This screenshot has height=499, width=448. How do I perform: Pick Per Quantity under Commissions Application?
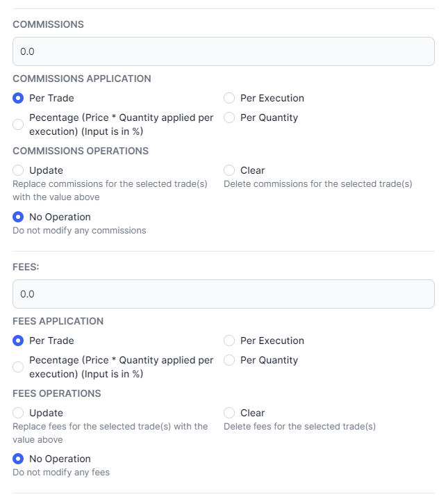coord(229,117)
